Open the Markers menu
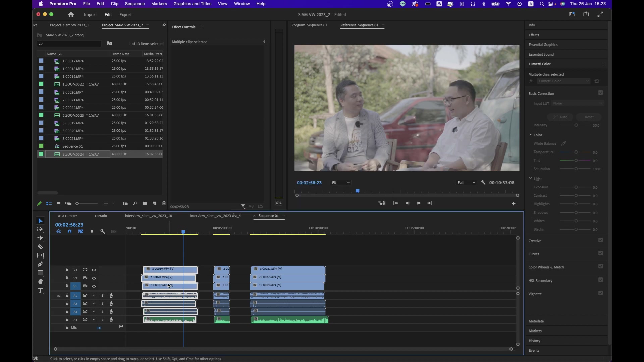 point(159,4)
